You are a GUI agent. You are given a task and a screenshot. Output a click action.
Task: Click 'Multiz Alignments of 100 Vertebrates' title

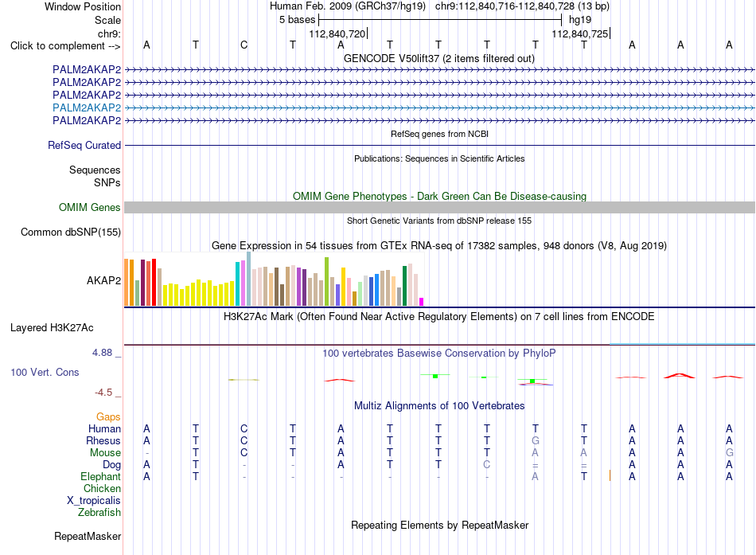tap(439, 406)
